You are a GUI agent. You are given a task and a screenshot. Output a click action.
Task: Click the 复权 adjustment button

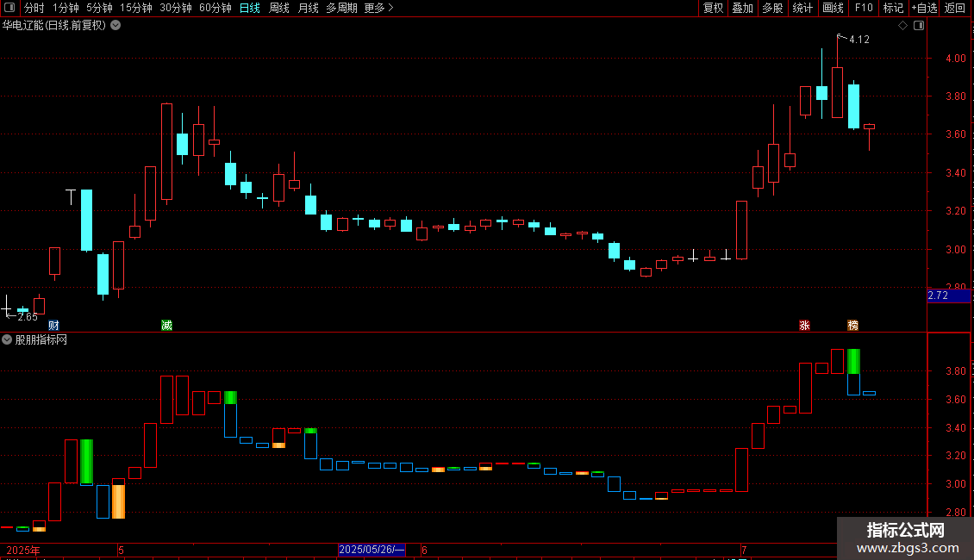point(713,8)
